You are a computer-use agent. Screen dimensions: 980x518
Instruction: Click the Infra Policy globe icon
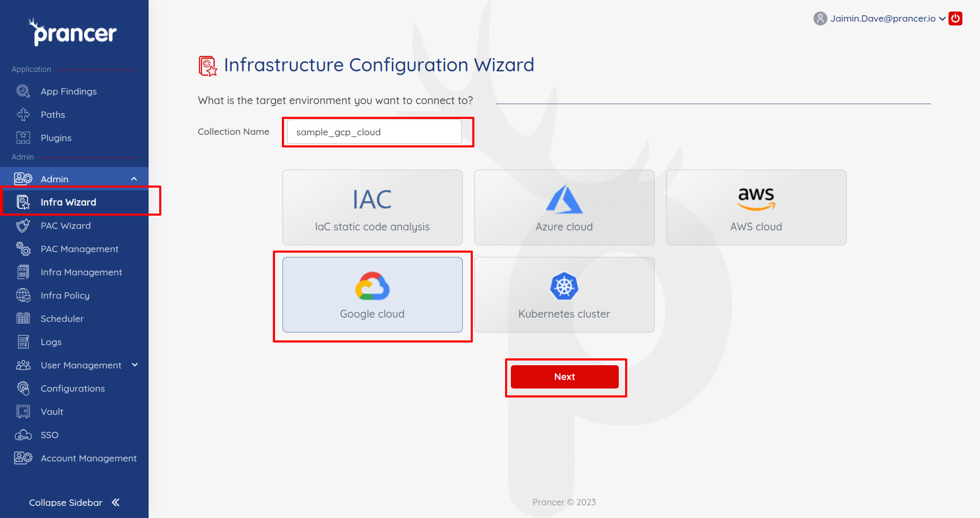(x=23, y=295)
